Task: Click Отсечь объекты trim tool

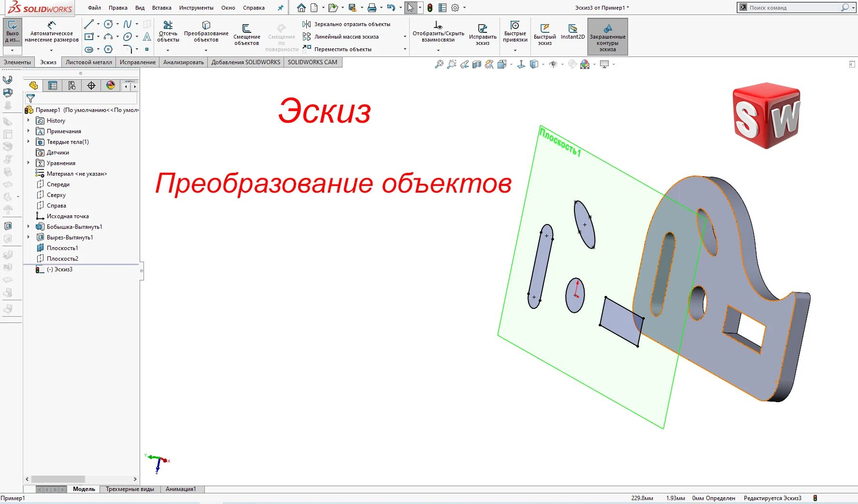Action: [x=168, y=31]
